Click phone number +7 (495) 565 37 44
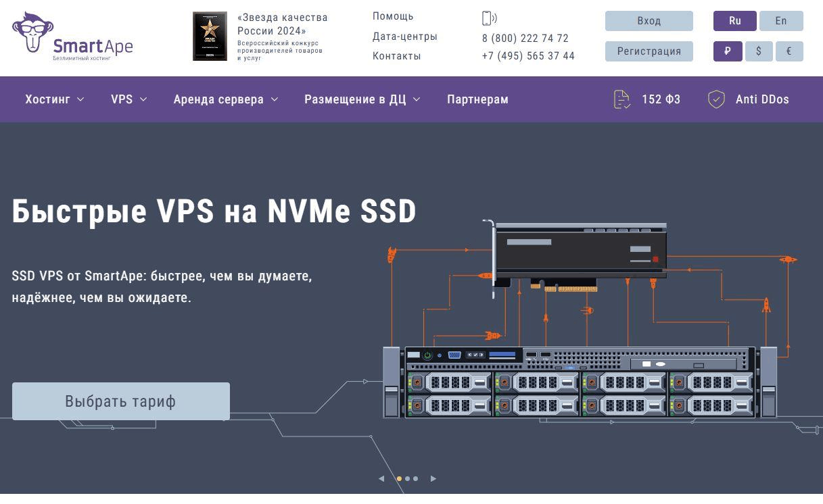The height and width of the screenshot is (504, 823). coord(528,56)
